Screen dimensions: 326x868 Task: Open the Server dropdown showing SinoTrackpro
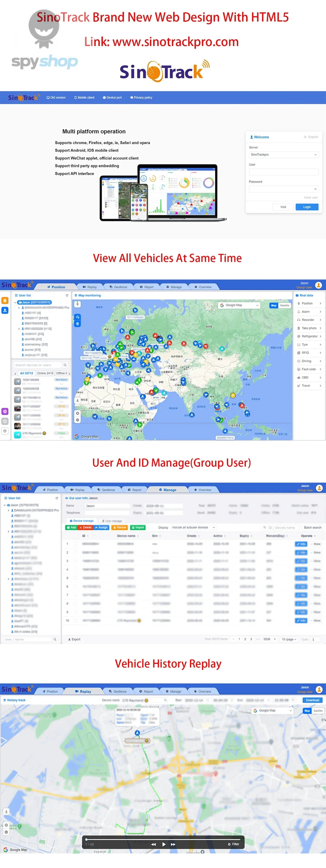[283, 155]
